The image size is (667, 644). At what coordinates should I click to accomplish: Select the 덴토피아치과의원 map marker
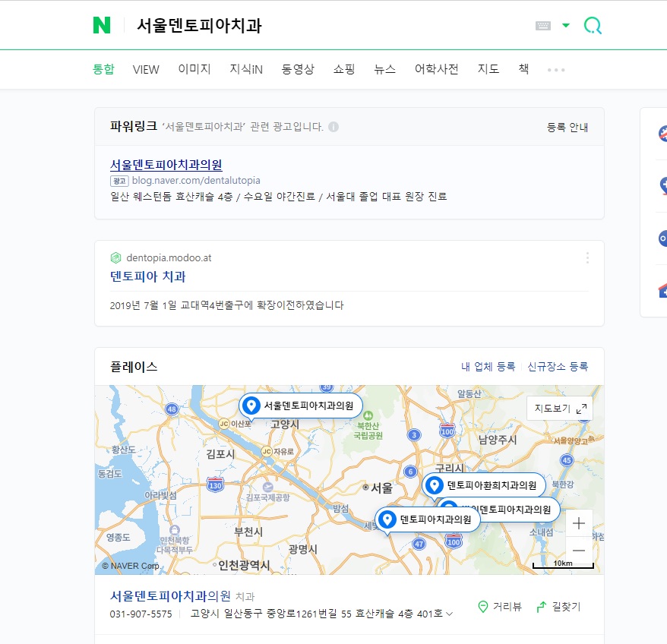(x=427, y=519)
